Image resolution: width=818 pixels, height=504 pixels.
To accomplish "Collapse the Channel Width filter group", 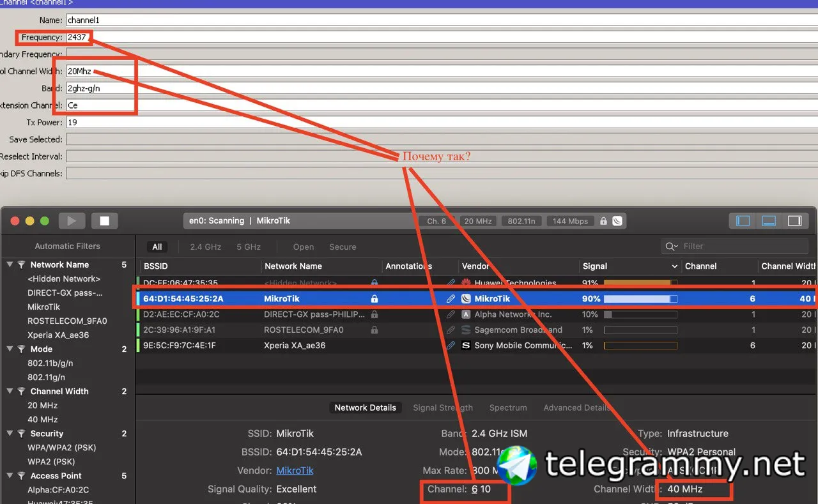I will [10, 391].
